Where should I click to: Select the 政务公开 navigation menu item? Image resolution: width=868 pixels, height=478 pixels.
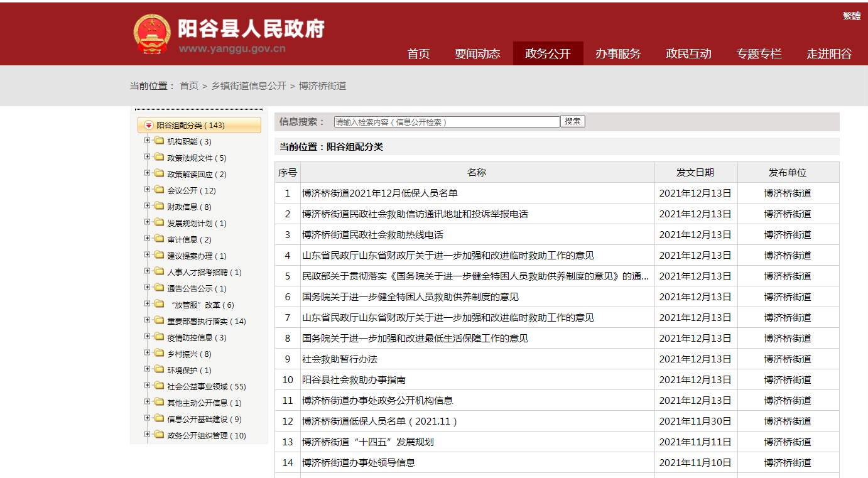(x=548, y=53)
